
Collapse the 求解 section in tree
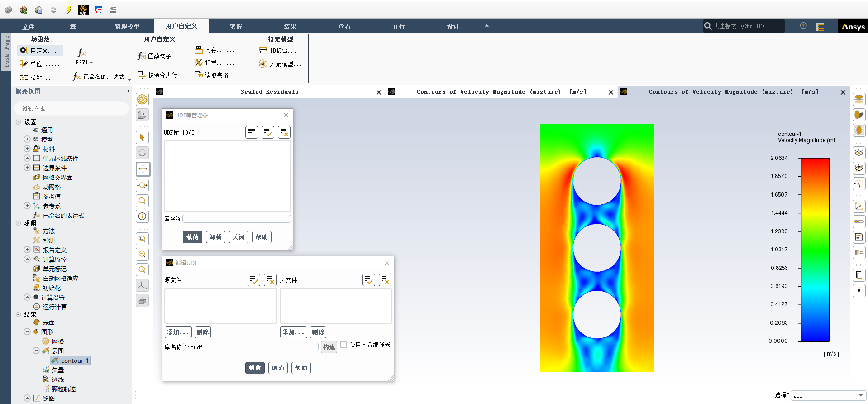(x=19, y=223)
